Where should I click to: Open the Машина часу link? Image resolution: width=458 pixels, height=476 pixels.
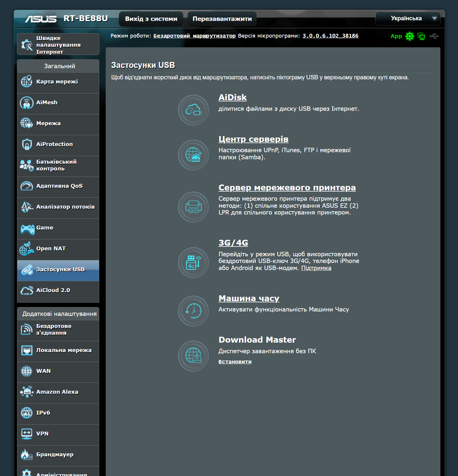click(249, 298)
